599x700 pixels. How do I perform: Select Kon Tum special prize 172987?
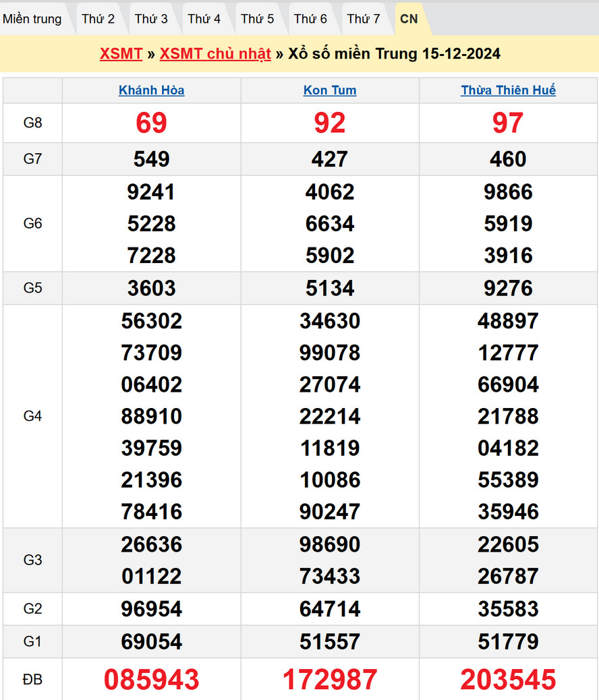click(x=330, y=680)
